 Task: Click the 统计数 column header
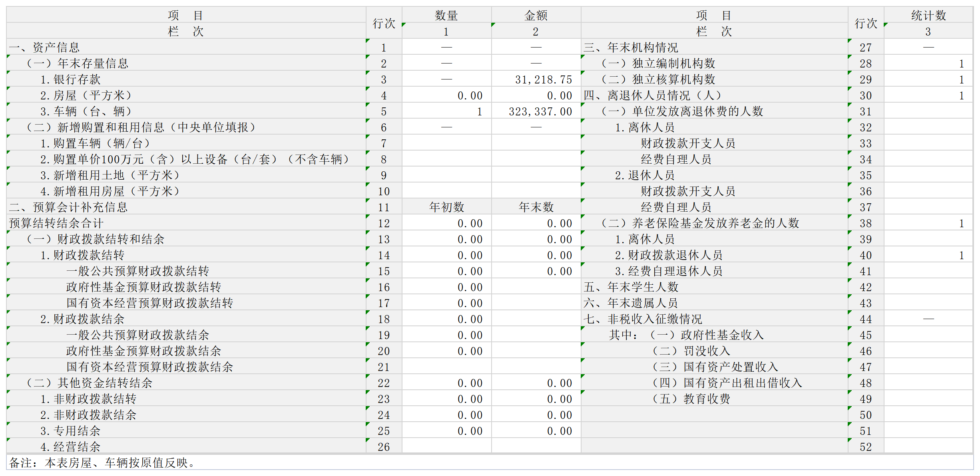click(x=928, y=16)
